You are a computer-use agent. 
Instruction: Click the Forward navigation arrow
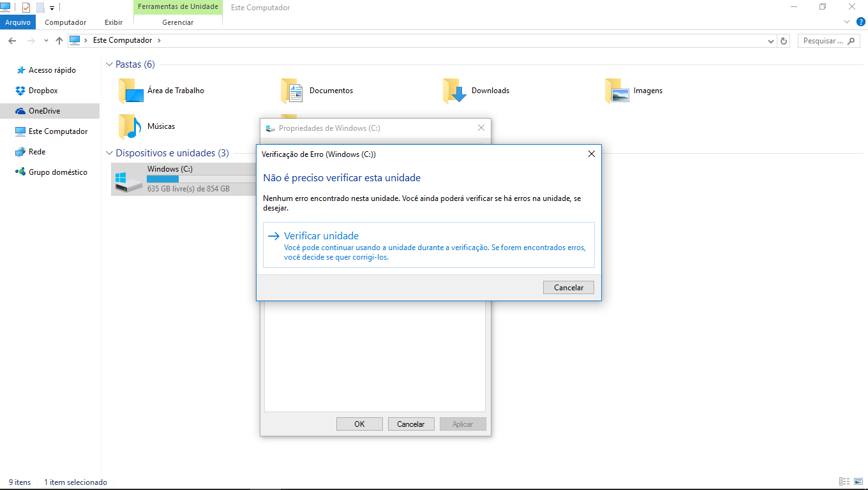[31, 41]
